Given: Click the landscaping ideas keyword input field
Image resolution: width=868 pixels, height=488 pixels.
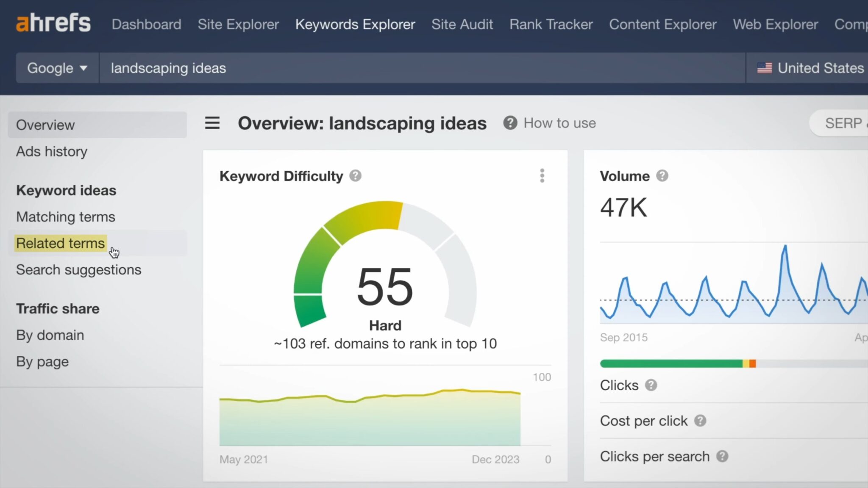Looking at the screenshot, I should point(422,68).
